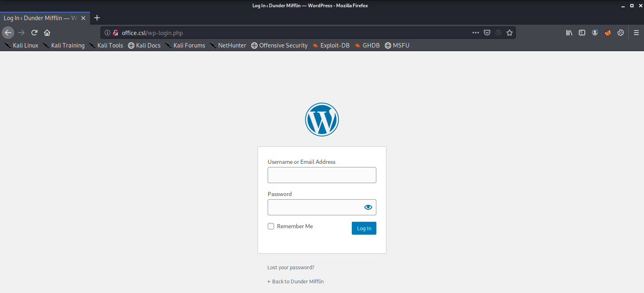Screen dimensions: 644x293
Task: Open Kali Forums bookmark
Action: [x=185, y=45]
